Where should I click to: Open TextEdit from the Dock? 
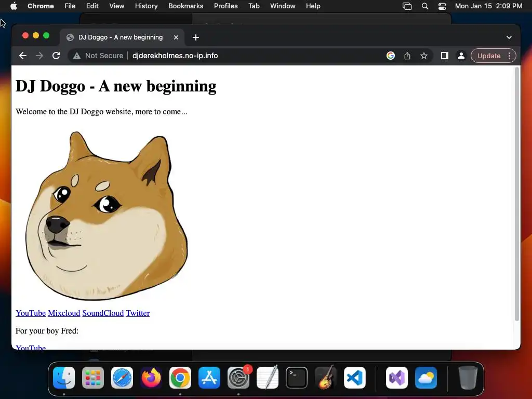tap(268, 378)
